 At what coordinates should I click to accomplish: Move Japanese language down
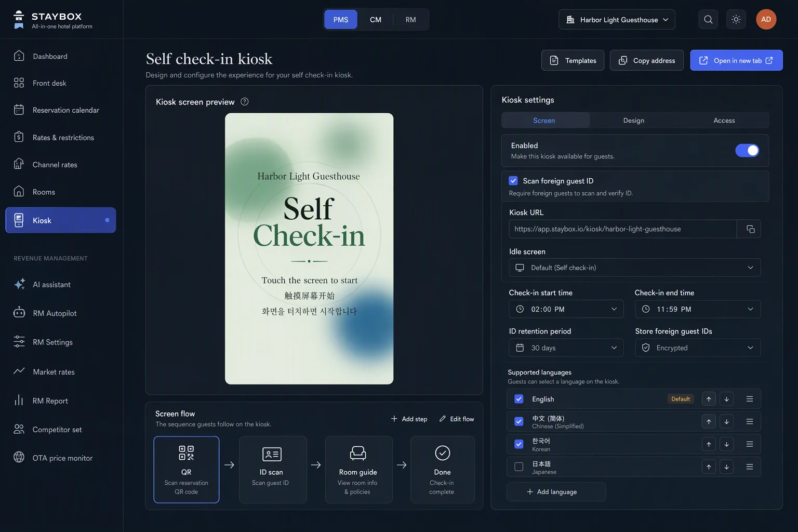[x=726, y=467]
